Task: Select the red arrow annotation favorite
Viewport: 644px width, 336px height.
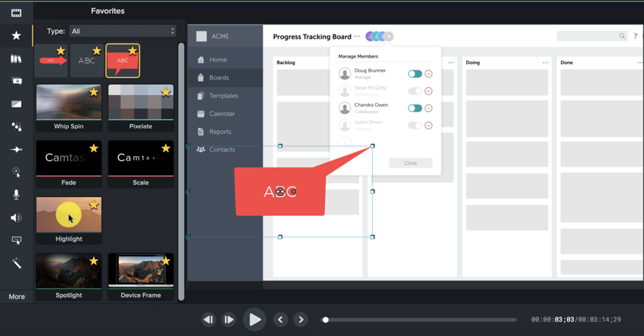Action: tap(51, 61)
